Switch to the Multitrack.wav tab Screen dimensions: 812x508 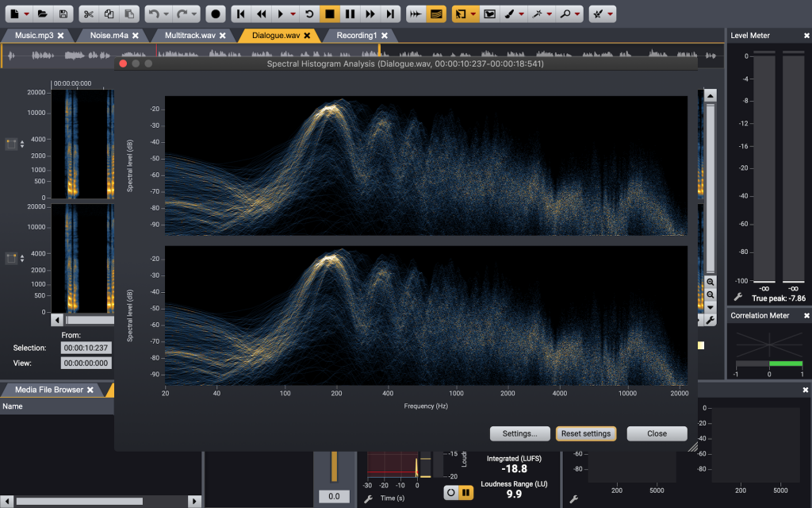(190, 36)
